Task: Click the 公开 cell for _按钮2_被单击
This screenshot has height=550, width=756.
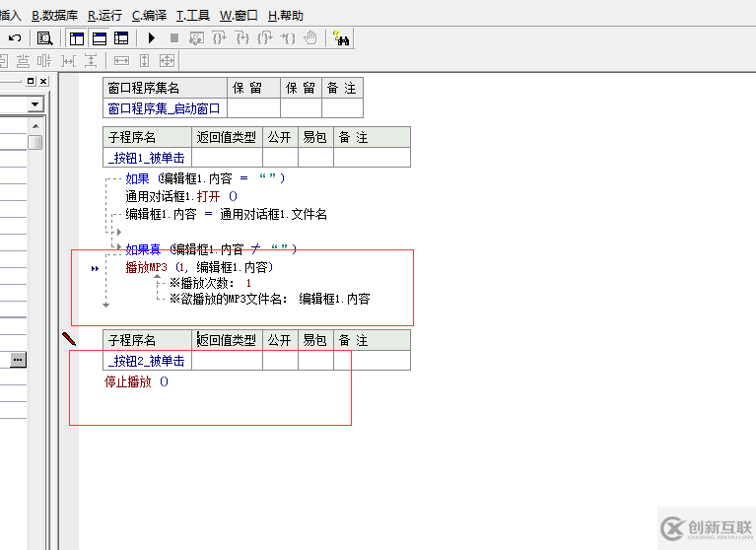Action: pos(280,361)
